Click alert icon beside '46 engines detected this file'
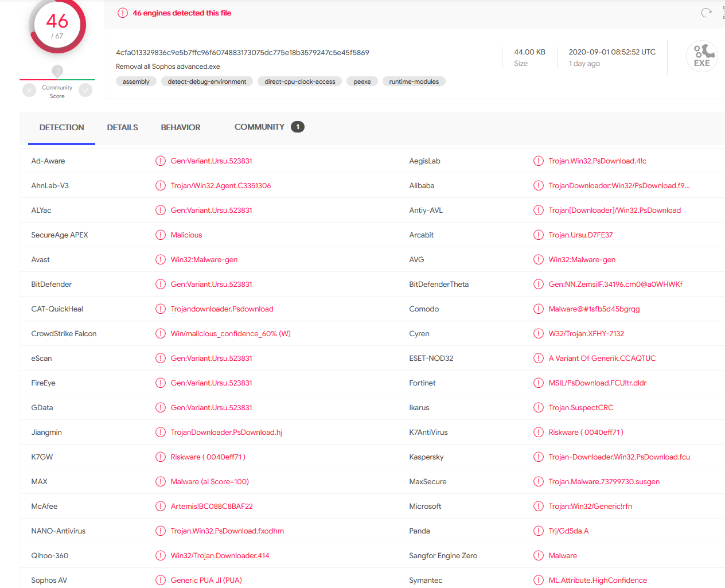 click(x=123, y=13)
